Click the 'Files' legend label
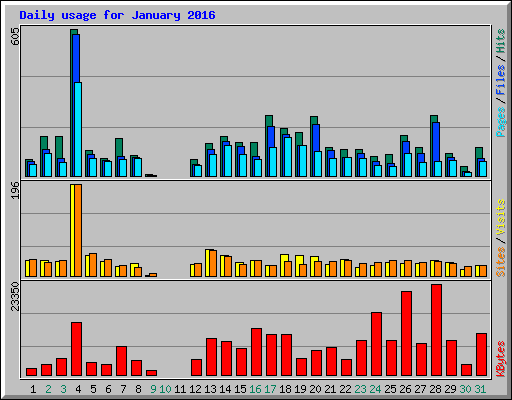 (x=500, y=79)
